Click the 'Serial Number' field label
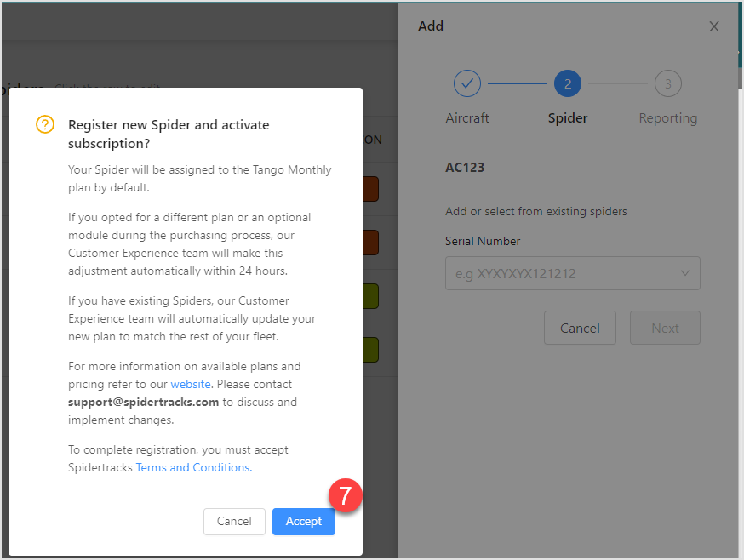The width and height of the screenshot is (744, 560). click(x=483, y=241)
